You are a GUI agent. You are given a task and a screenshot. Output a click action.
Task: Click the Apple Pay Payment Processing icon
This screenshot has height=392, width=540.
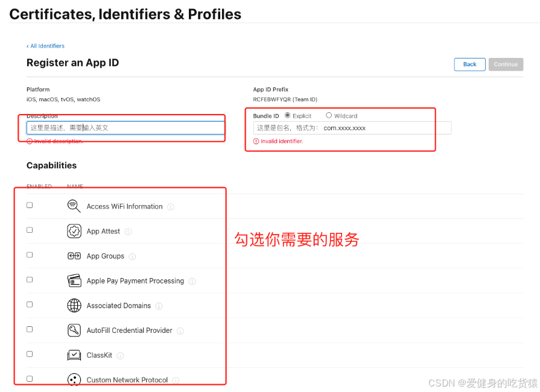pyautogui.click(x=74, y=281)
